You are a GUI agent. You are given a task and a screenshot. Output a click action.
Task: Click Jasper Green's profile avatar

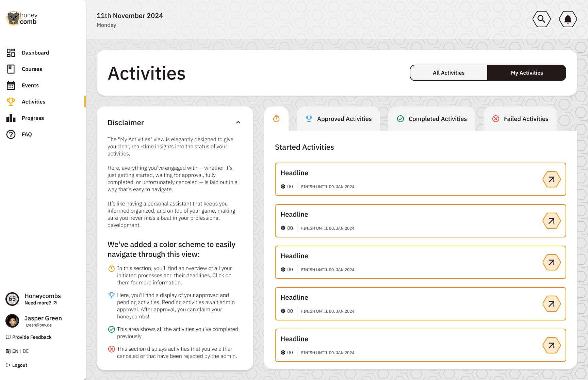pos(12,321)
